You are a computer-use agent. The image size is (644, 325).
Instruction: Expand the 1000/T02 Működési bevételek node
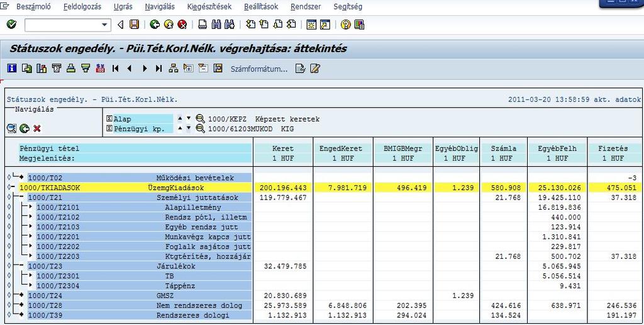click(x=21, y=178)
